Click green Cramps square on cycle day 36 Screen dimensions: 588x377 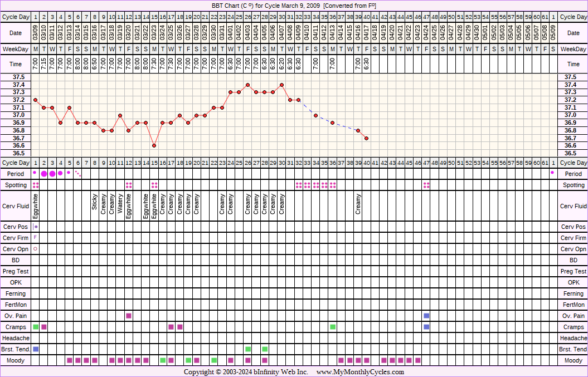333,327
